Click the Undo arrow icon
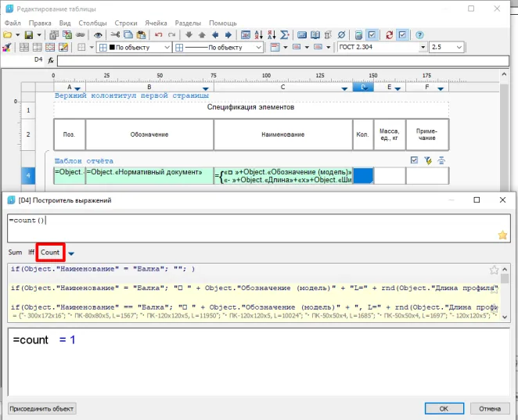Screen dimensions: 518x420 [x=159, y=35]
